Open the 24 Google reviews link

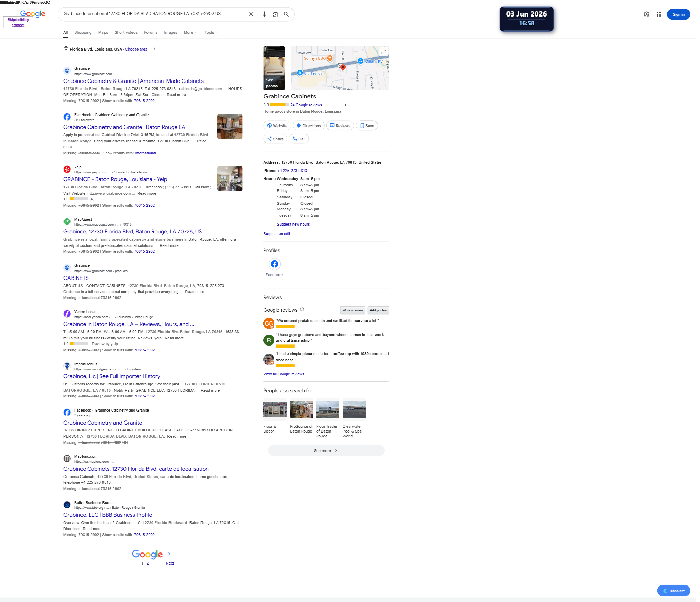tap(306, 105)
